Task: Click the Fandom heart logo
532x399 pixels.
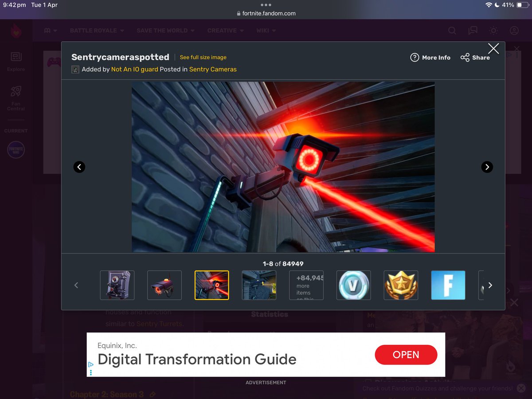Action: [x=16, y=31]
